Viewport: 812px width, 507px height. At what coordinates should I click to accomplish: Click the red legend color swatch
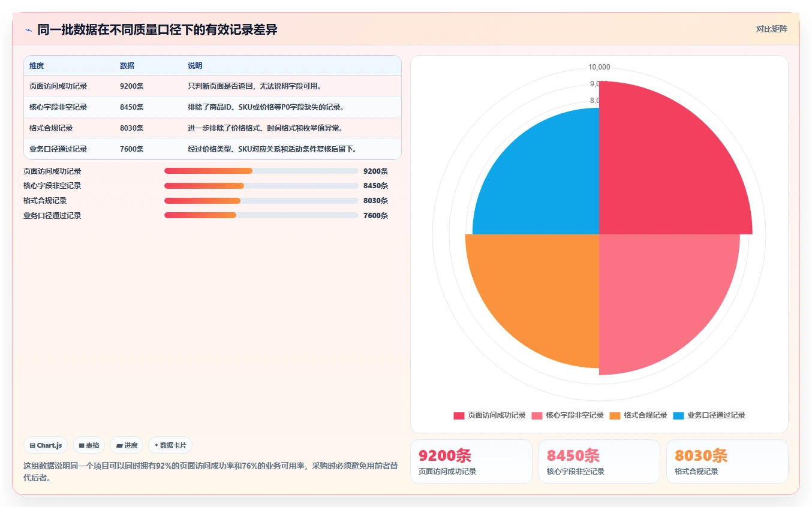pos(459,415)
